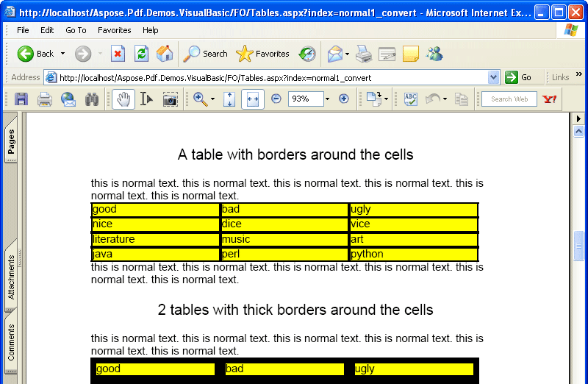Print page using IE toolbar printer icon
Viewport: 588px width, 384px height.
tap(363, 54)
